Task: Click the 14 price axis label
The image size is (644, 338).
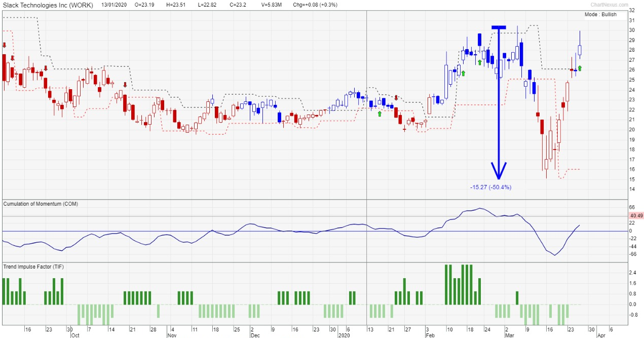Action: [x=632, y=190]
